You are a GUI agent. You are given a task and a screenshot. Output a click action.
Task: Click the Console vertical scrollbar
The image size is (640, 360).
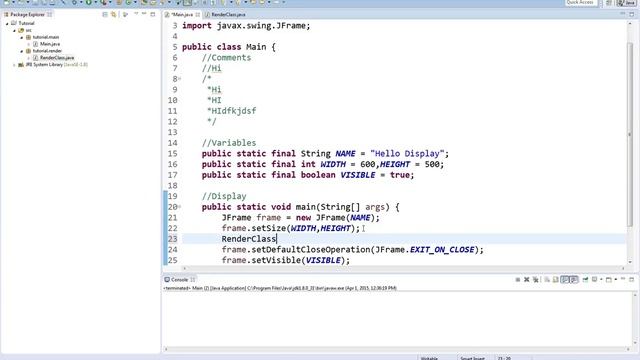(635, 318)
